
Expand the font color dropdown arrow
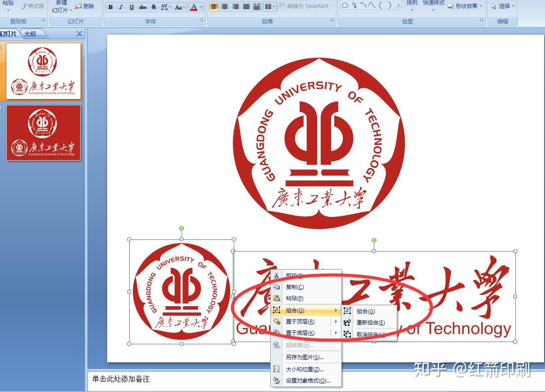pyautogui.click(x=201, y=7)
